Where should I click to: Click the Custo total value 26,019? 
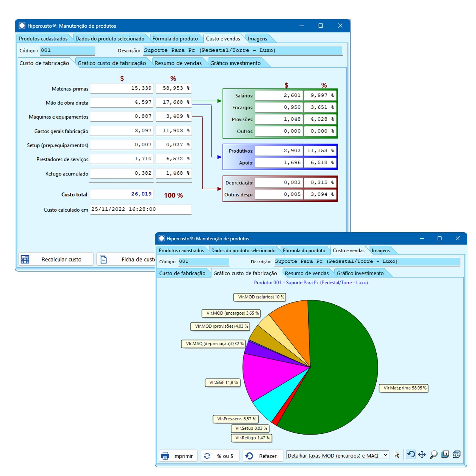pyautogui.click(x=122, y=194)
